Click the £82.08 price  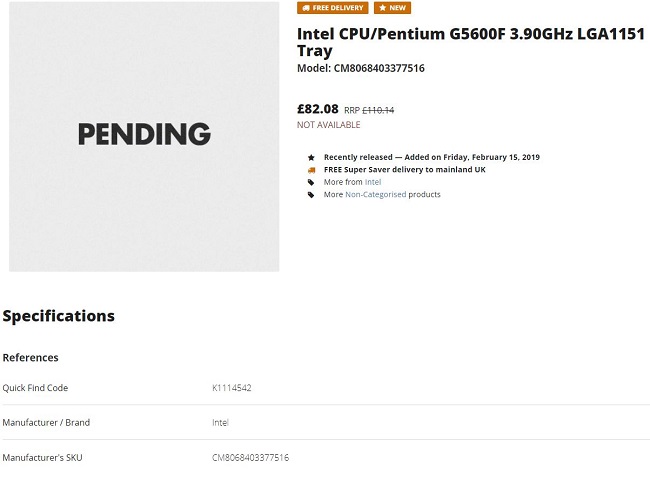(x=317, y=109)
